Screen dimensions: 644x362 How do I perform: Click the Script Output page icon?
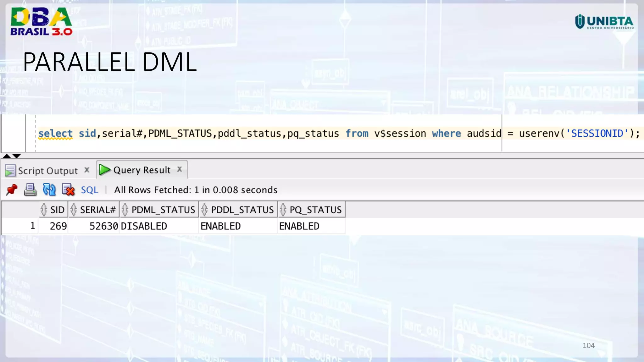click(10, 171)
